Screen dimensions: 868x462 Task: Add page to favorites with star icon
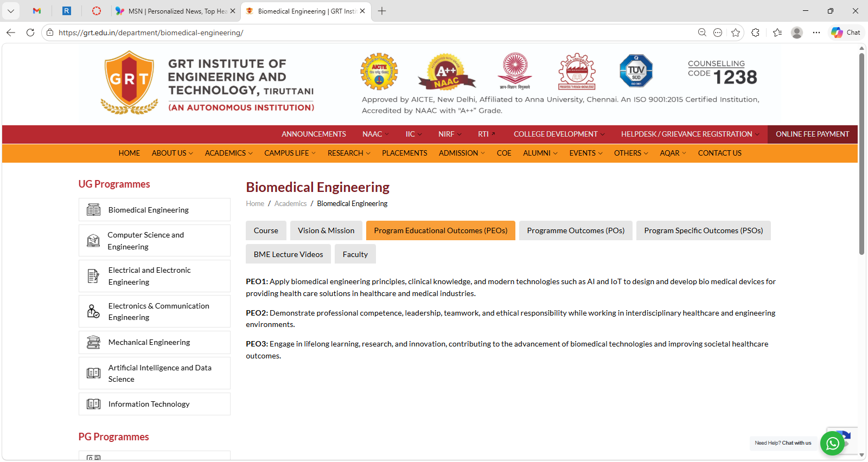pyautogui.click(x=736, y=33)
